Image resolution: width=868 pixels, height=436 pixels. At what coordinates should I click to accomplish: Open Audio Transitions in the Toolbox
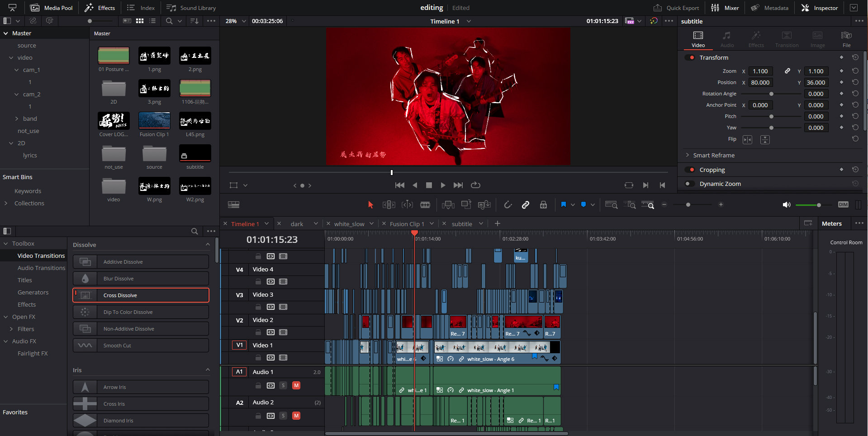[x=41, y=268]
